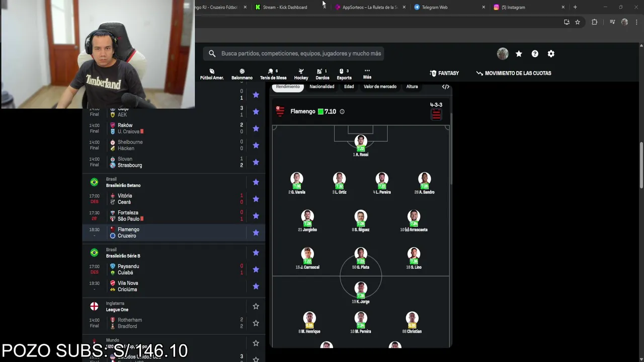Switch to Edad lineup tab
Image resolution: width=644 pixels, height=362 pixels.
[x=349, y=86]
